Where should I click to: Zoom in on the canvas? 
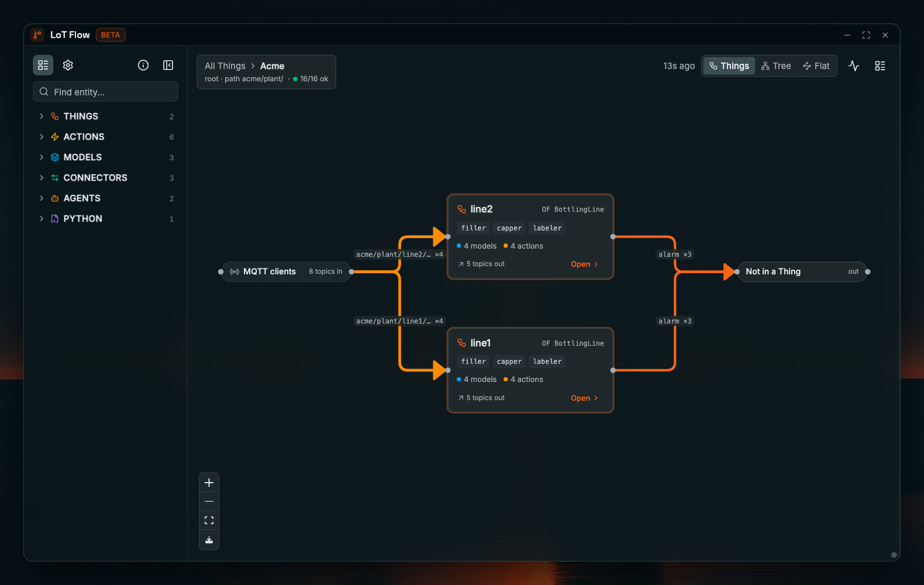pyautogui.click(x=209, y=483)
